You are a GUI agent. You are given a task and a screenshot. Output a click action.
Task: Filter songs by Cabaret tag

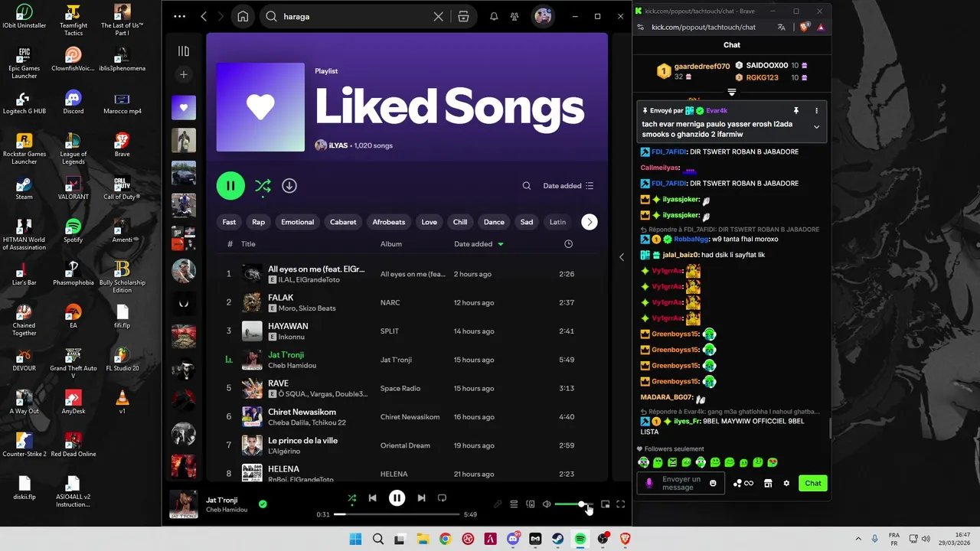pos(343,222)
